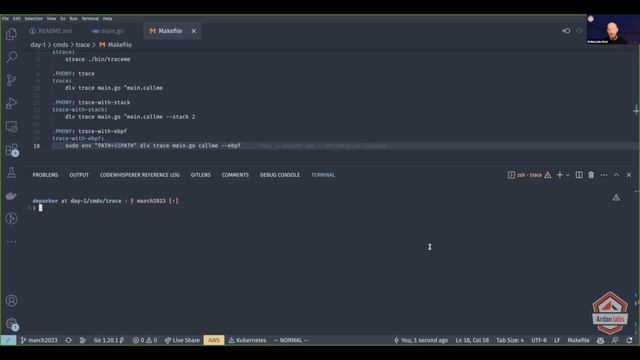Click the Live Share status bar button

182,340
